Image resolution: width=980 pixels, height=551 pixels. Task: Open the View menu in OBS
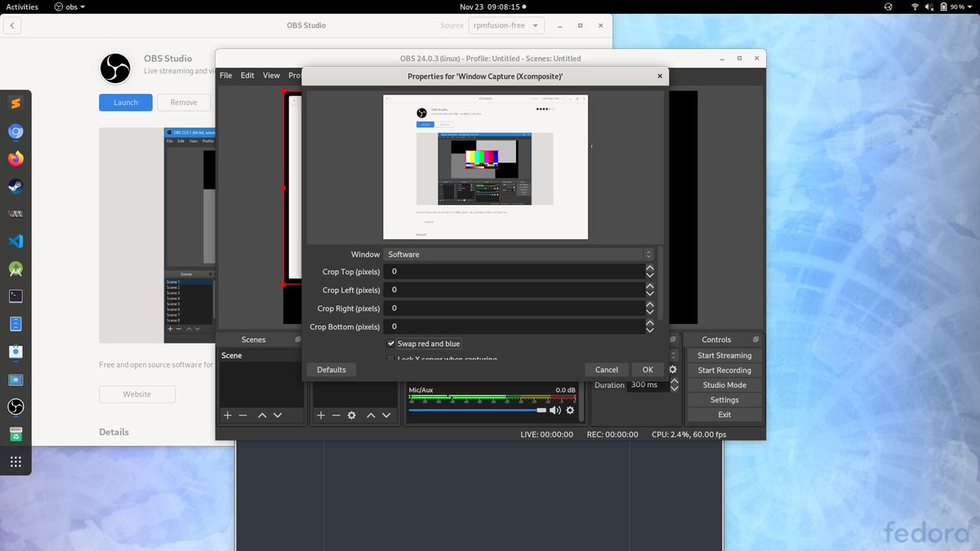pyautogui.click(x=271, y=75)
